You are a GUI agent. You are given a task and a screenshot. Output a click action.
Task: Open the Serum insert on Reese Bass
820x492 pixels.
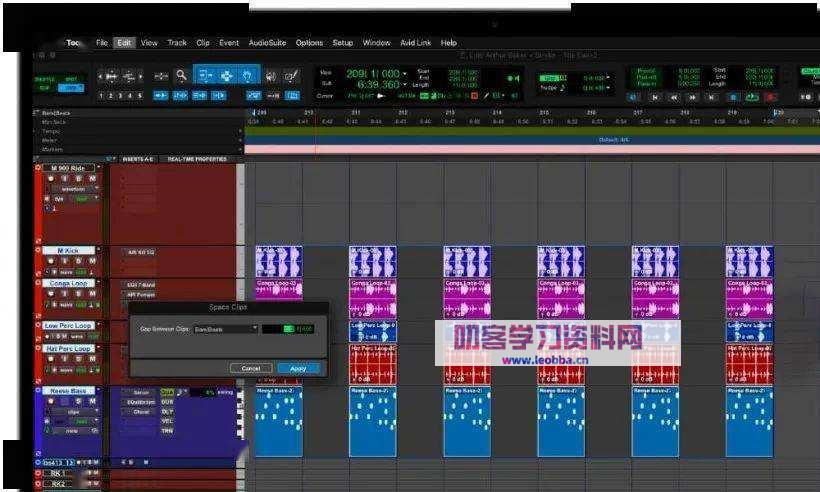tap(141, 392)
